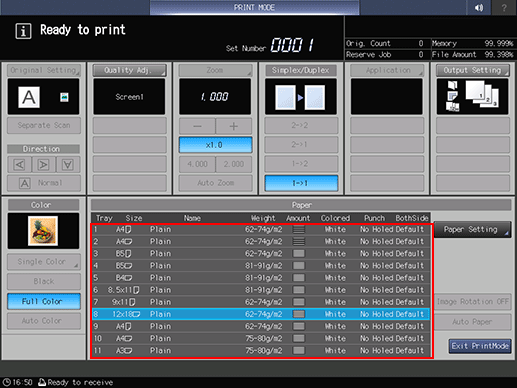517x388 pixels.
Task: Open the Quality Adj. menu
Action: coord(130,70)
